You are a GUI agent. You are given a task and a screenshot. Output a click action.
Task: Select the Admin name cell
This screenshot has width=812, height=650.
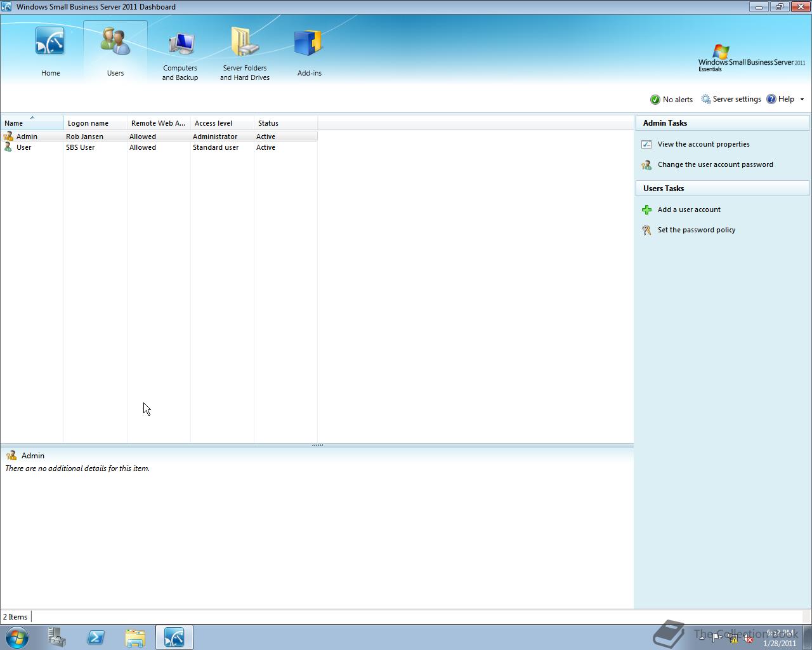[27, 136]
